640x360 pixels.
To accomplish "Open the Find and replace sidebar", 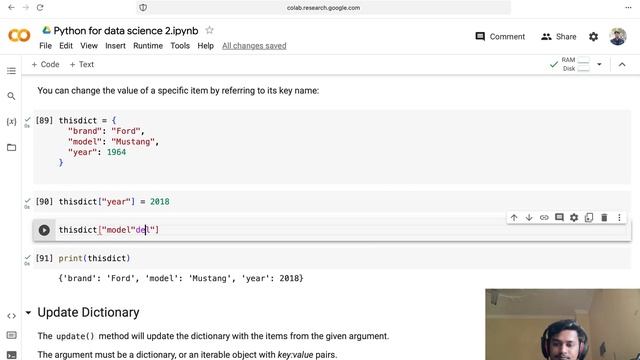I will [11, 96].
